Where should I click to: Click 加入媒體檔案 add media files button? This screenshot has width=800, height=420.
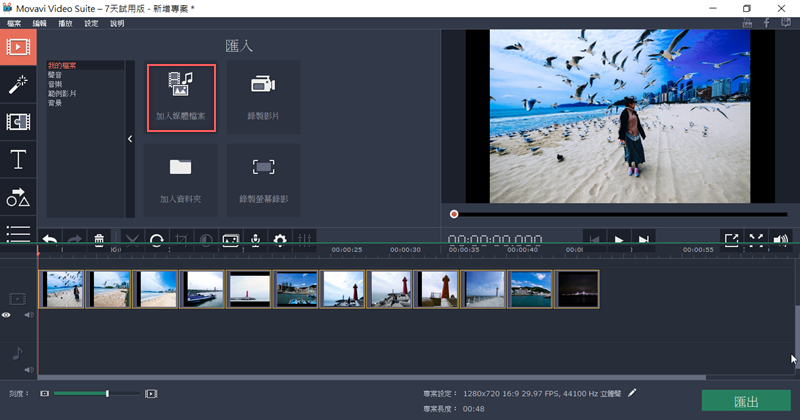tap(181, 97)
